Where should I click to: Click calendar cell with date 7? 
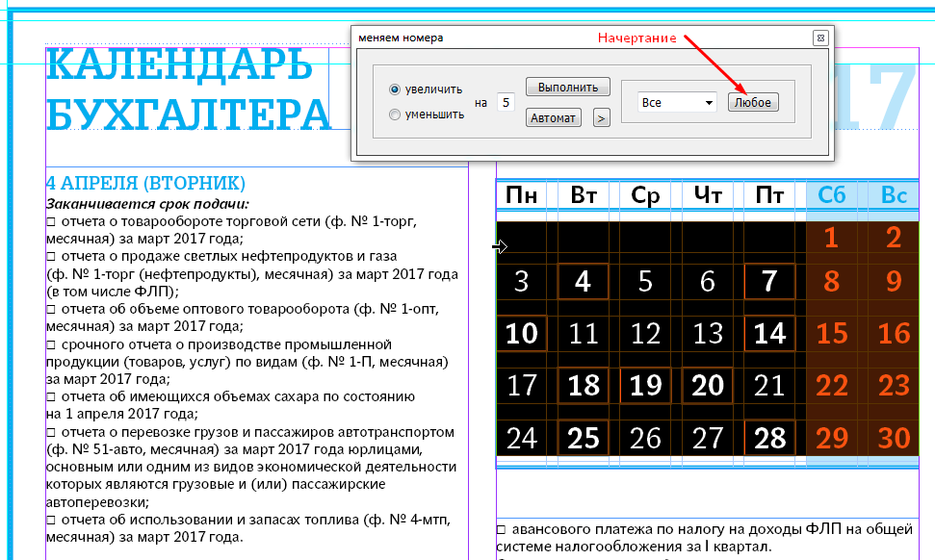769,281
